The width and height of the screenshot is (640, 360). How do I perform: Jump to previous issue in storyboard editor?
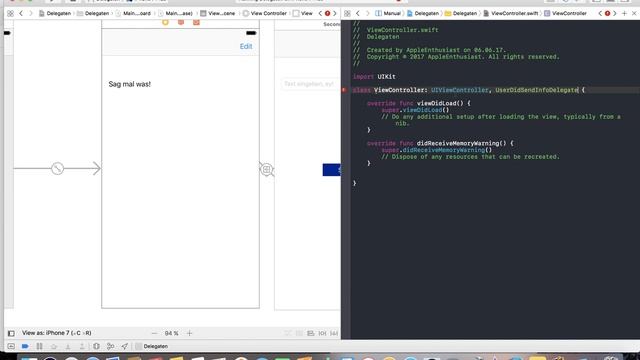click(320, 13)
